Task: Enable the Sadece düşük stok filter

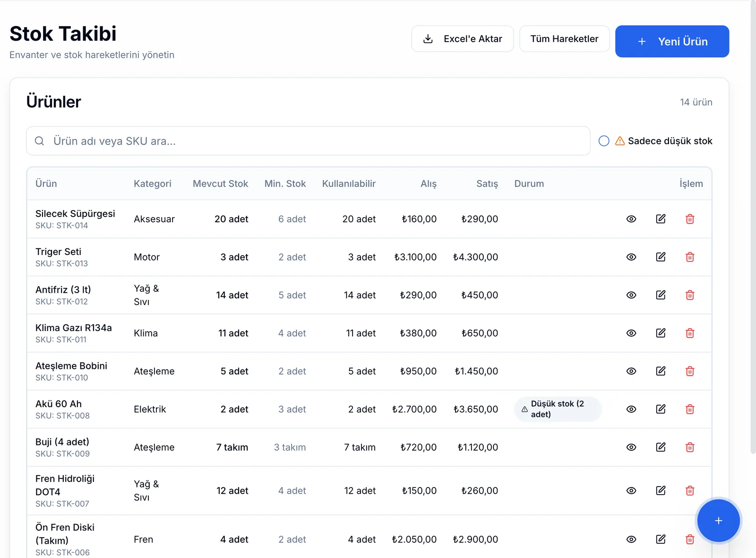Action: [x=604, y=141]
